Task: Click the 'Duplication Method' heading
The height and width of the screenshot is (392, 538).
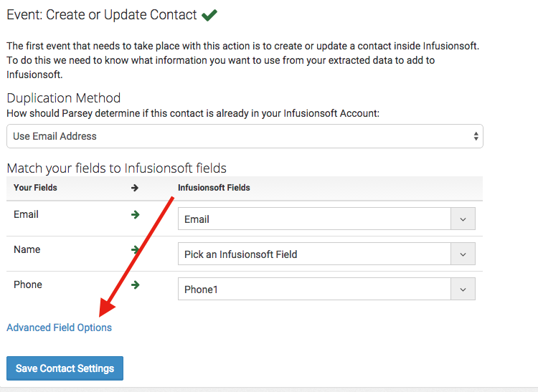Action: [63, 98]
